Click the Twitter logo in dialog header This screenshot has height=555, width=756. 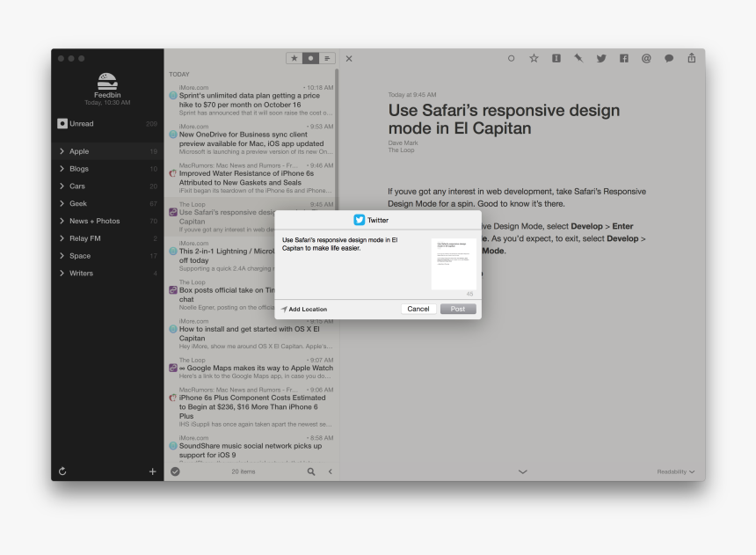coord(360,220)
